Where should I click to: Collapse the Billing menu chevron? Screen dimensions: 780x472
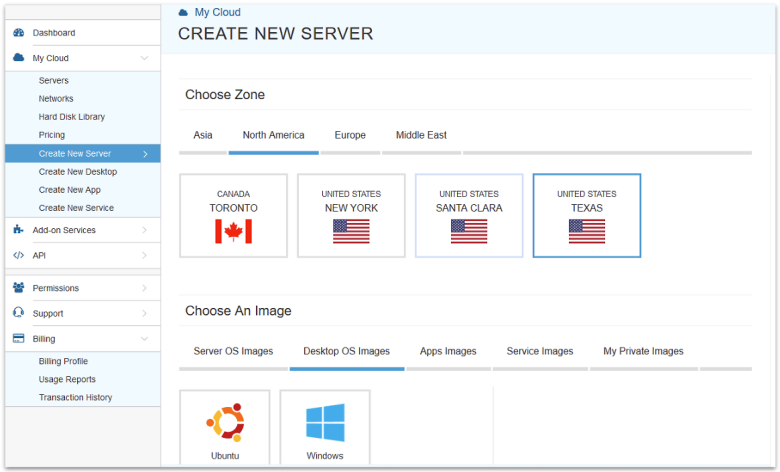(x=144, y=339)
